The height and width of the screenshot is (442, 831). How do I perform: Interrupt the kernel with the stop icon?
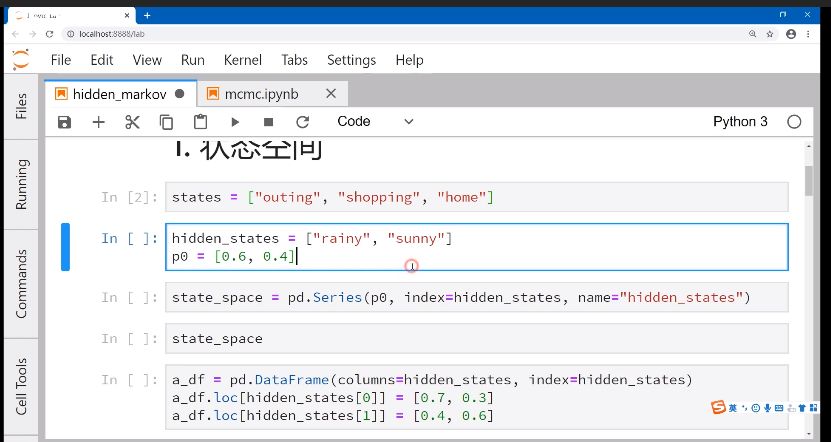tap(269, 122)
